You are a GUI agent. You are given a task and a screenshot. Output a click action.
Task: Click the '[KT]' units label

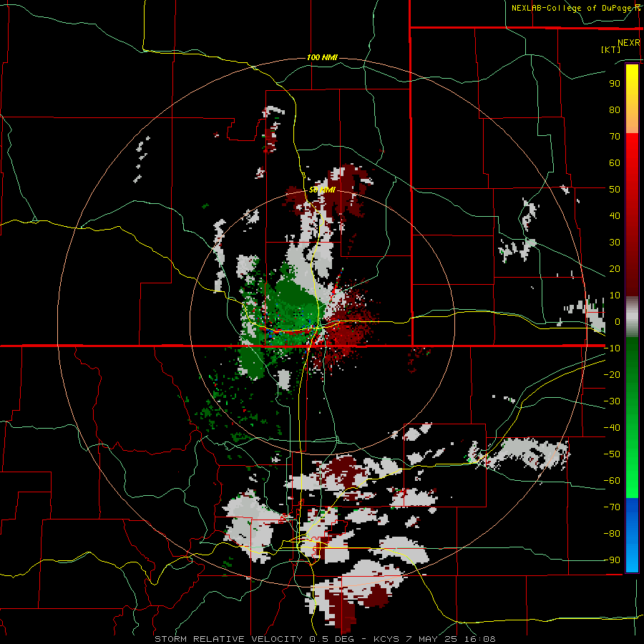[610, 49]
